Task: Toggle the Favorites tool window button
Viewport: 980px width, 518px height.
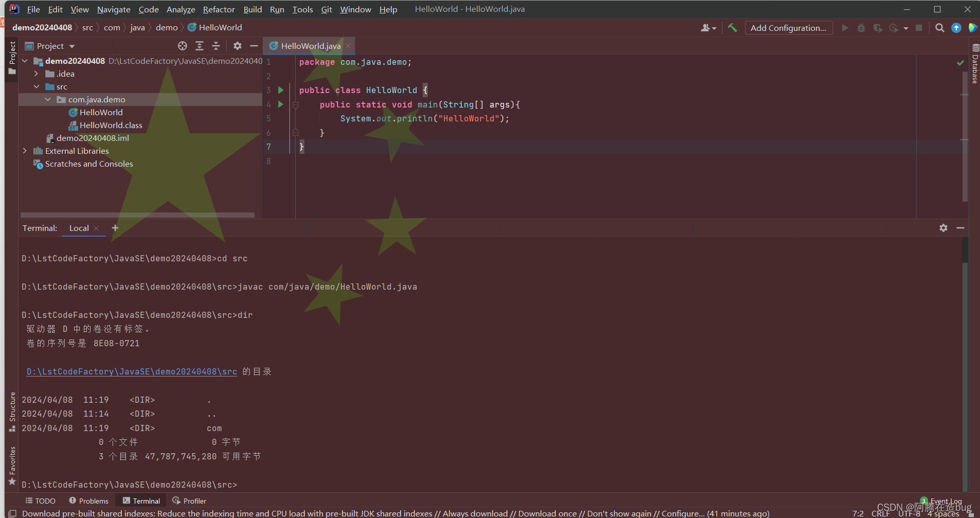Action: pos(12,466)
